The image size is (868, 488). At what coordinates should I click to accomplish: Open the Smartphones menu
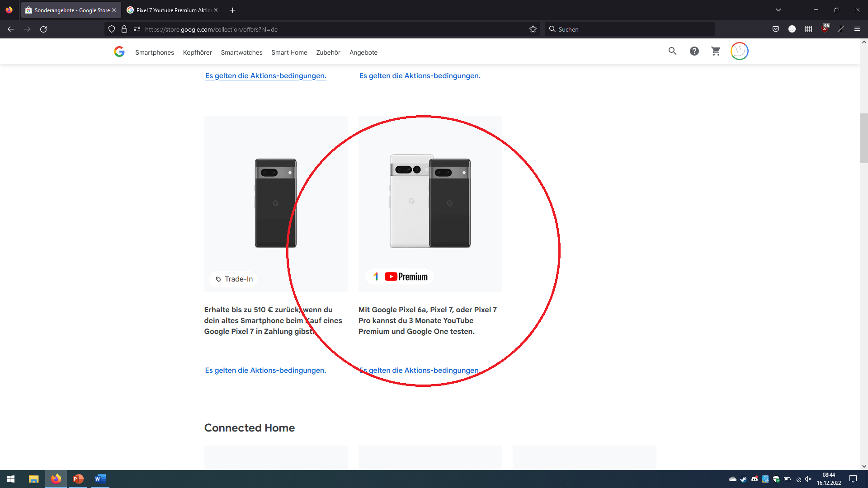(x=155, y=52)
